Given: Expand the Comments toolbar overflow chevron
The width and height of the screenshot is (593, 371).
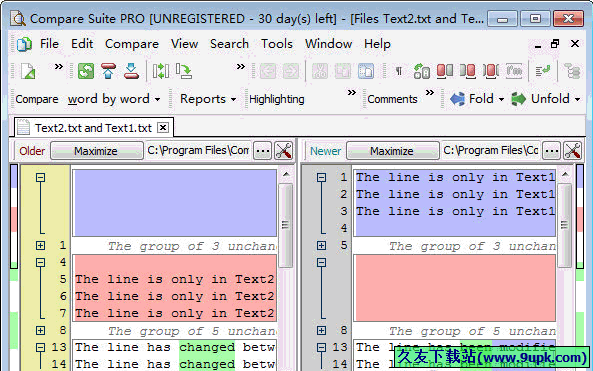Looking at the screenshot, I should [x=430, y=93].
